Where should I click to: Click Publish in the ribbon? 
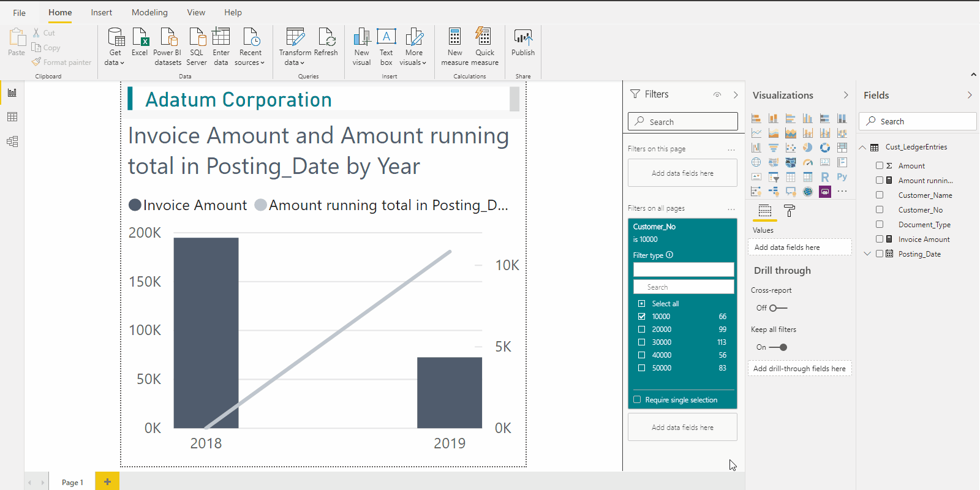[x=523, y=43]
